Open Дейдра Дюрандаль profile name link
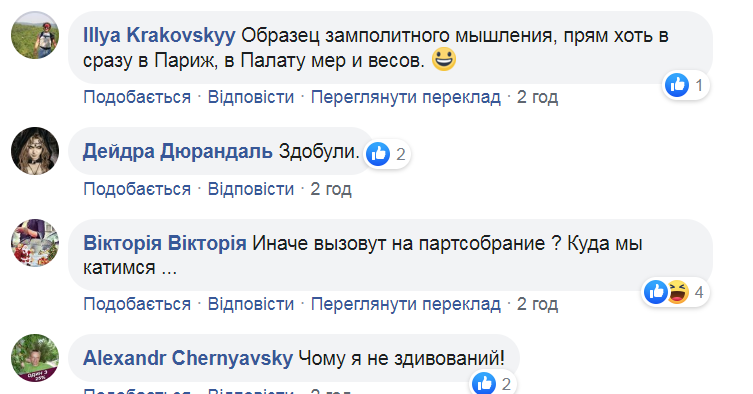Screen dimensions: 753x394 pyautogui.click(x=178, y=152)
